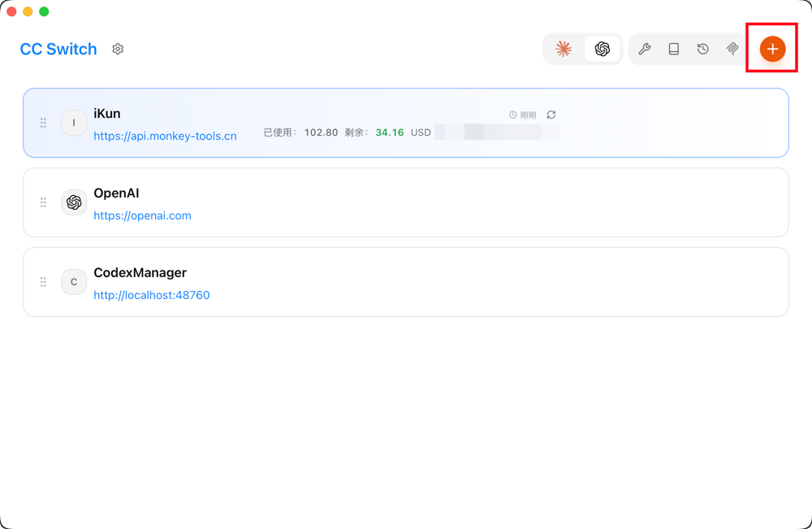Select the CodexManager provider name

tap(140, 272)
